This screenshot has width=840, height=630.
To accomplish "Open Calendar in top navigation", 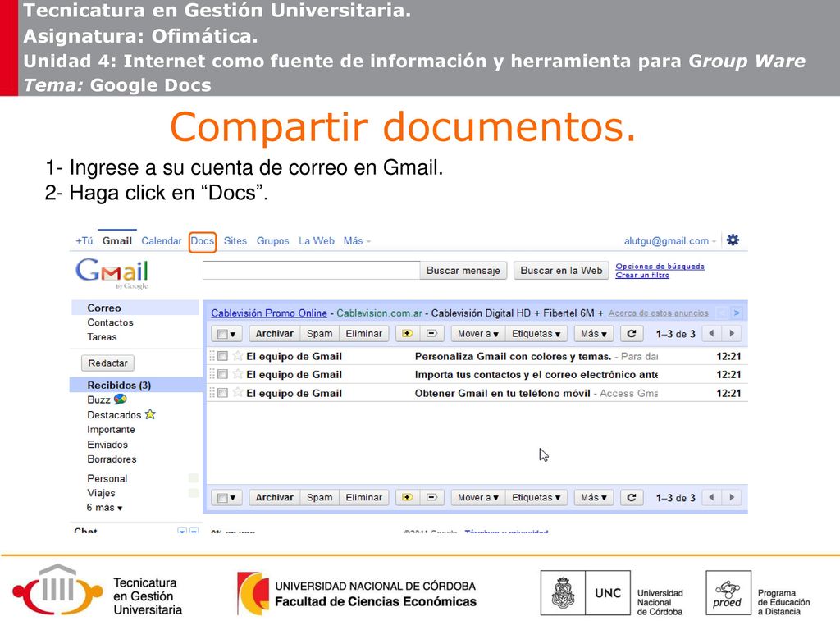I will point(162,241).
